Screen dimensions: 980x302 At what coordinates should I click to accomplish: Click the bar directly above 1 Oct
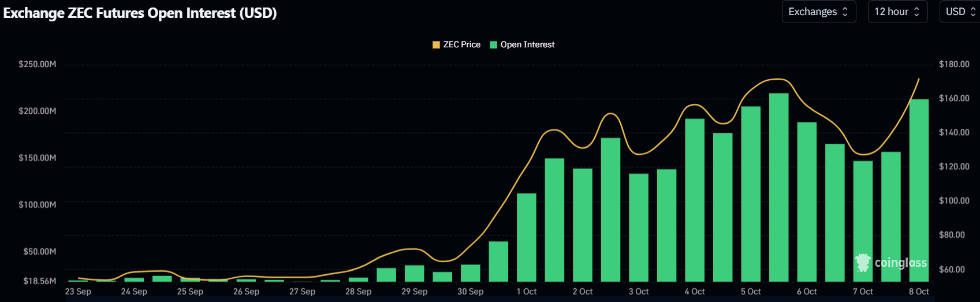point(526,237)
